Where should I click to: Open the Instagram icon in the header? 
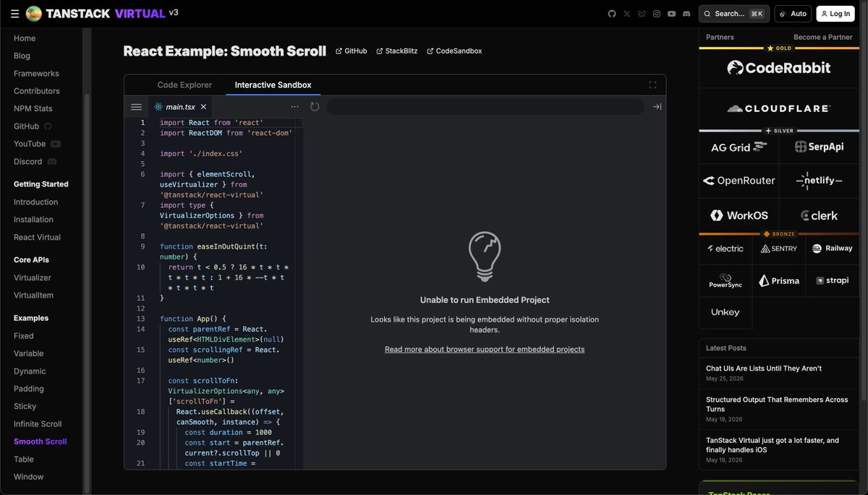coord(657,14)
